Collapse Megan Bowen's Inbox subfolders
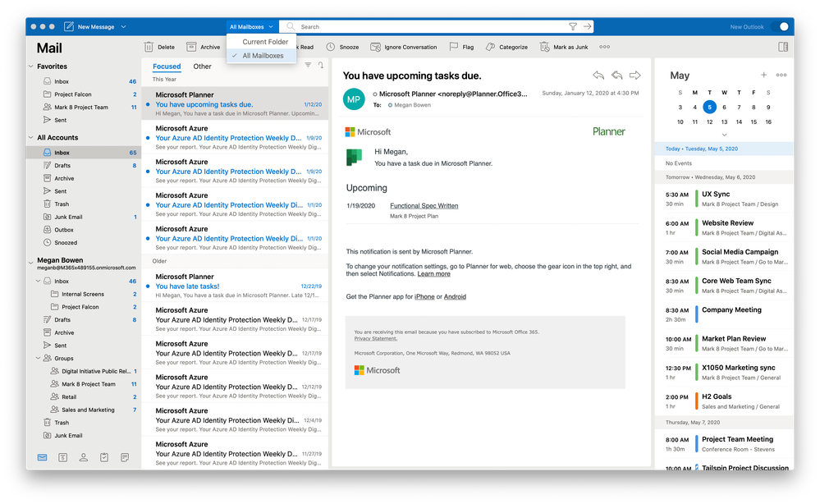 pyautogui.click(x=39, y=281)
